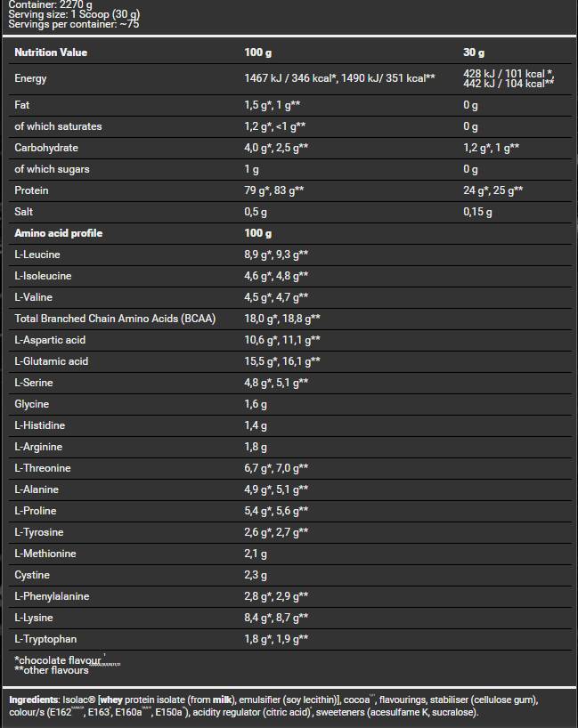Click the chocolate flavour footnote
This screenshot has width=578, height=728.
click(x=59, y=659)
